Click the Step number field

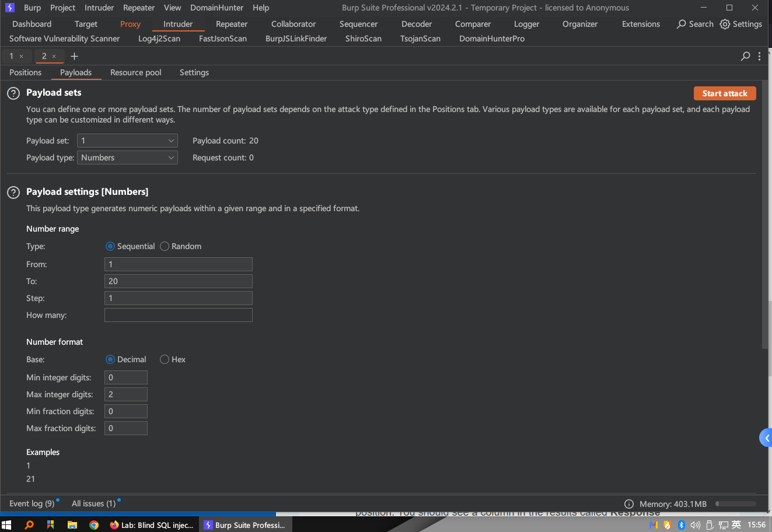coord(179,298)
